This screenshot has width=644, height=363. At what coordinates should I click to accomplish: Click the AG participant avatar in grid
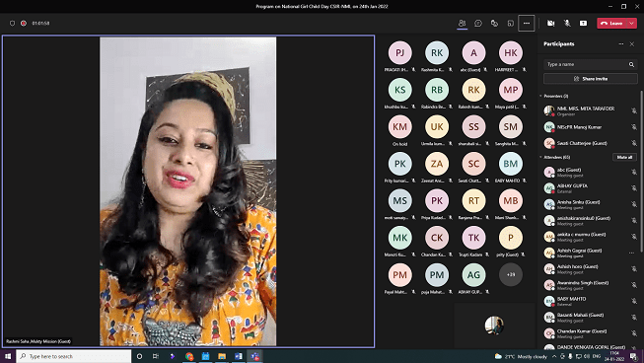[x=473, y=274]
